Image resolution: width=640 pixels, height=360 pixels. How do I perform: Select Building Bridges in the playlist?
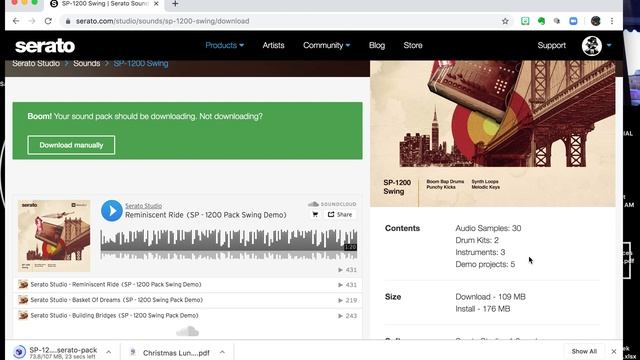click(x=188, y=316)
